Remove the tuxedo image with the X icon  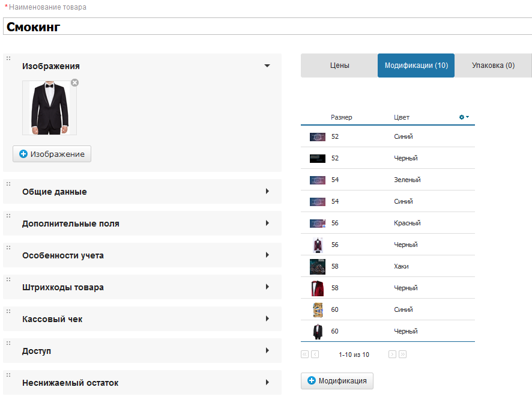coord(74,83)
